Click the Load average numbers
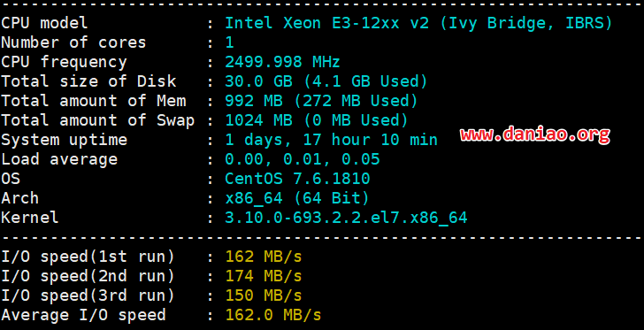Viewport: 644px width, 330px height. tap(303, 159)
